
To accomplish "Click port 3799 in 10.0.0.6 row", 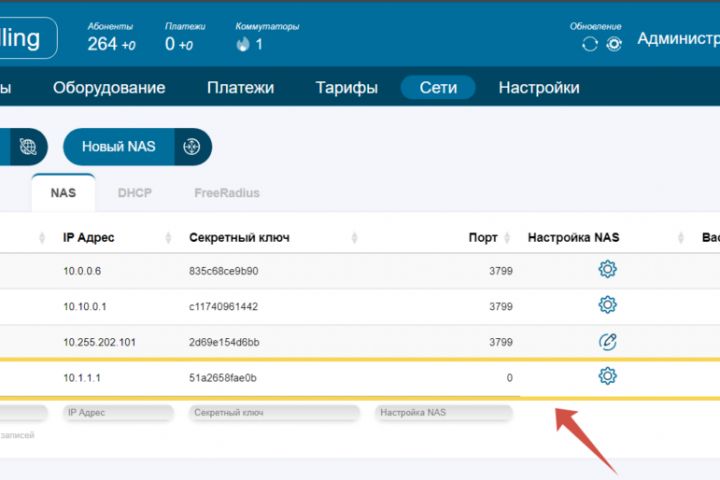I will point(501,271).
